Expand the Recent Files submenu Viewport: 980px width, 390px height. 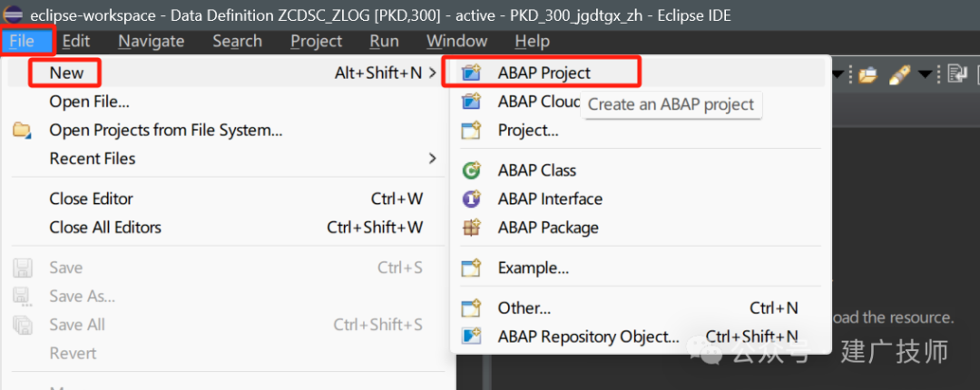pos(432,159)
